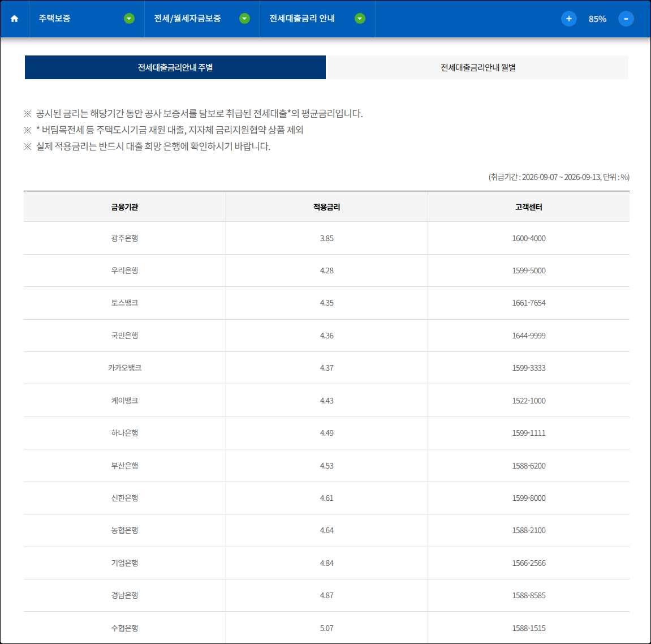Screen dimensions: 651x644
Task: Click the 4.64 rate value
Action: pyautogui.click(x=327, y=530)
